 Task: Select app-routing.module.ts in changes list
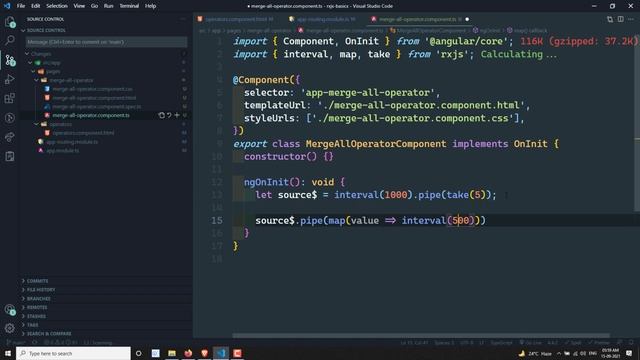click(x=72, y=142)
